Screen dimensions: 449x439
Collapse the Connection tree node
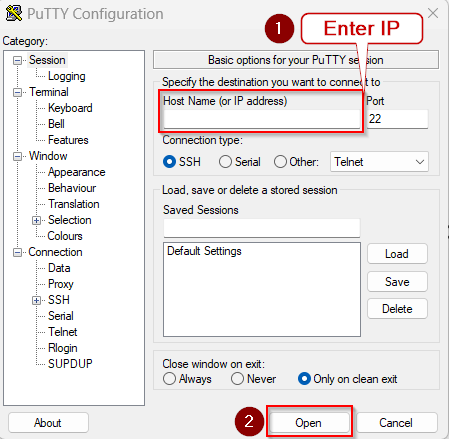[17, 252]
